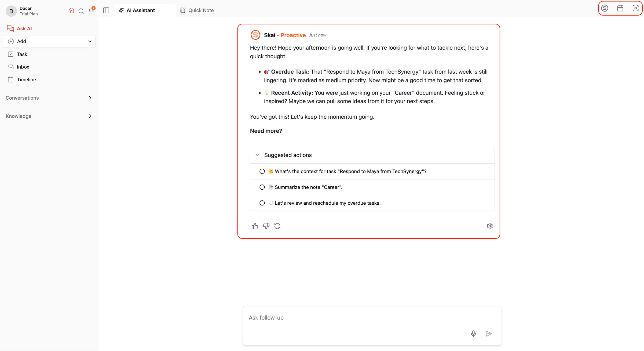
Task: Collapse the Suggested actions section
Action: (x=257, y=155)
